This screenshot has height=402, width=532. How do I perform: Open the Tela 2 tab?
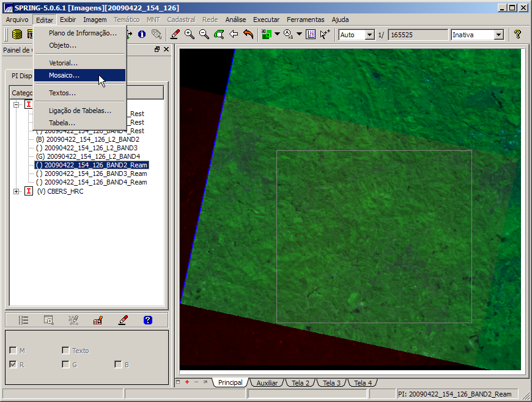coord(300,383)
